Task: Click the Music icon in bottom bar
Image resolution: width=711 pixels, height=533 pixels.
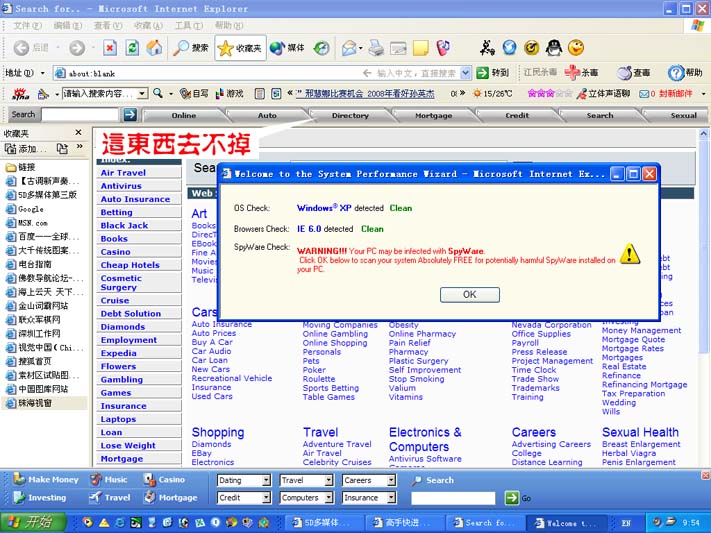Action: (96, 479)
